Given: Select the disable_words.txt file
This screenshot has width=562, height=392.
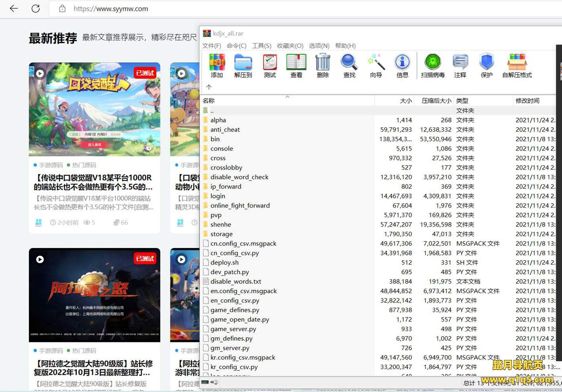Looking at the screenshot, I should click(x=235, y=281).
